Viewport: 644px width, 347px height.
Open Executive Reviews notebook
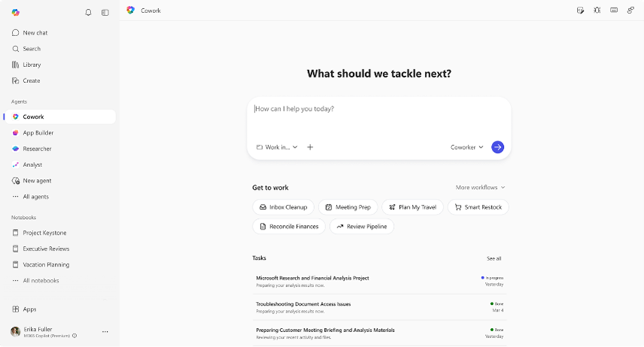[x=60, y=249]
